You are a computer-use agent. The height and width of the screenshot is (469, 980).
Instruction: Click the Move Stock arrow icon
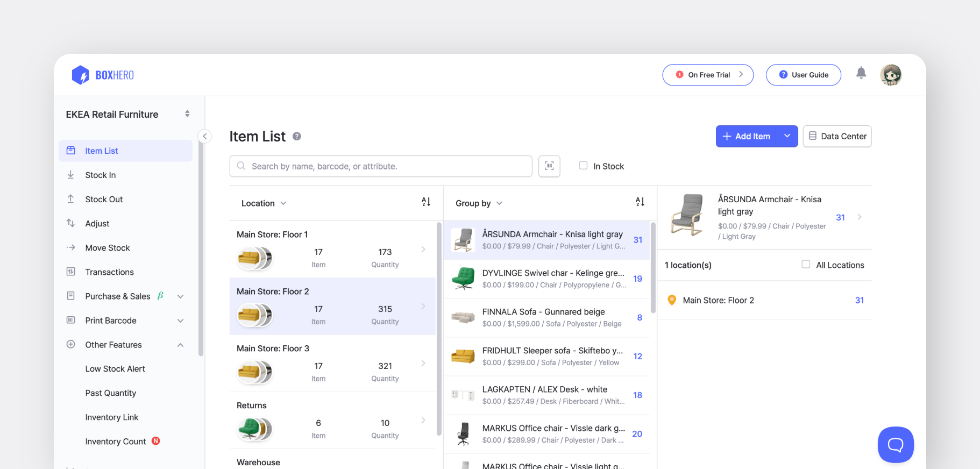pyautogui.click(x=70, y=247)
